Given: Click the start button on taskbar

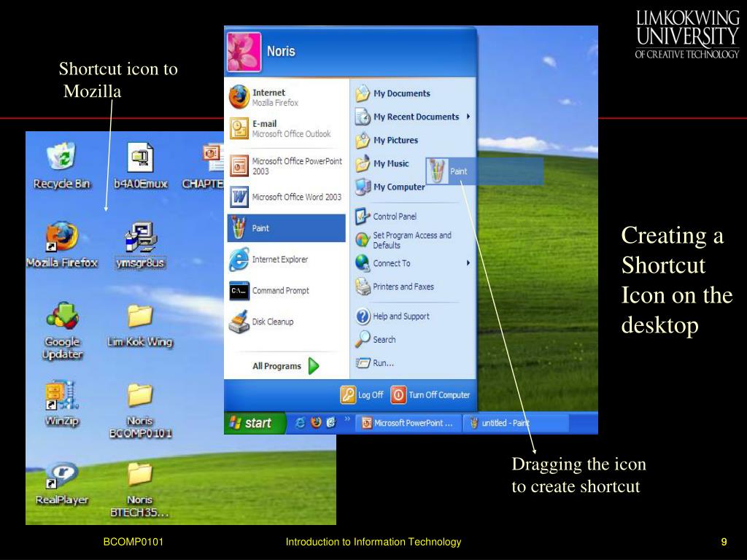Looking at the screenshot, I should pyautogui.click(x=255, y=423).
